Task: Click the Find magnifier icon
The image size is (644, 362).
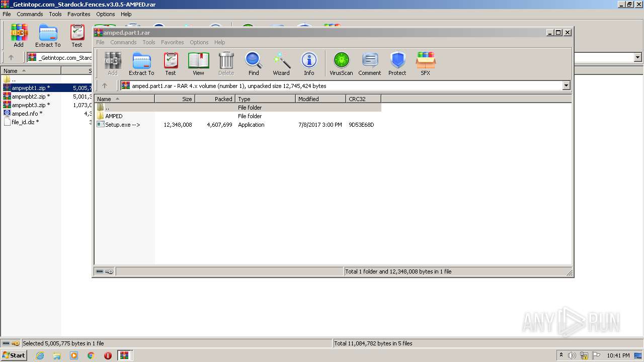Action: click(x=254, y=64)
